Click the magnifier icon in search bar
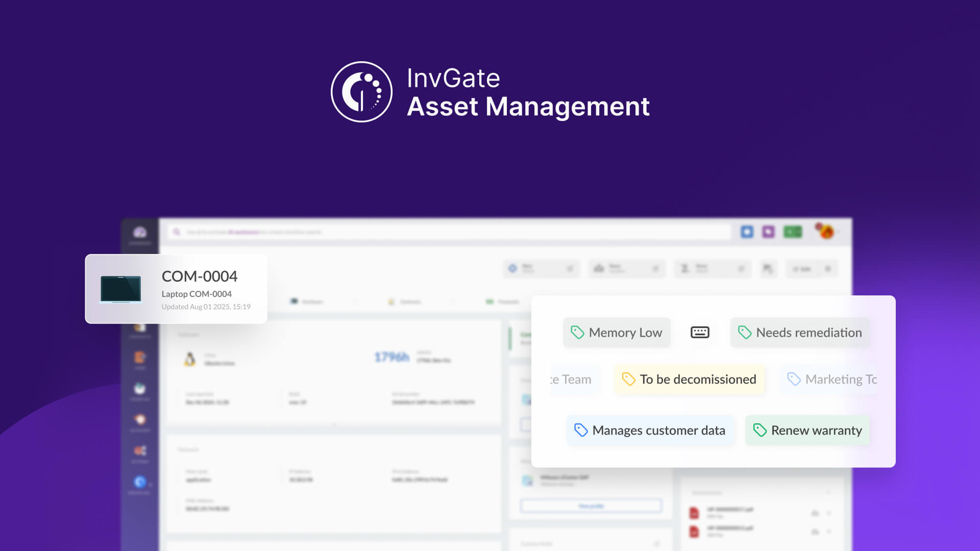The image size is (980, 551). 177,232
